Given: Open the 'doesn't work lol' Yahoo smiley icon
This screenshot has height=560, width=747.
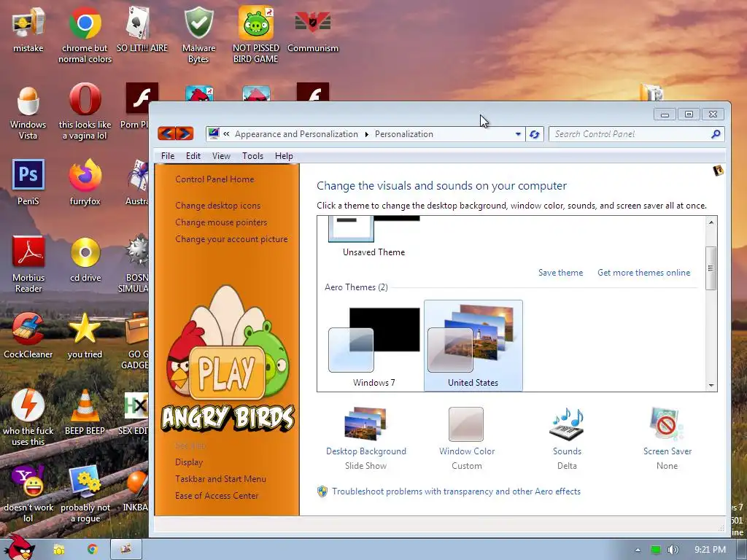Looking at the screenshot, I should click(28, 481).
